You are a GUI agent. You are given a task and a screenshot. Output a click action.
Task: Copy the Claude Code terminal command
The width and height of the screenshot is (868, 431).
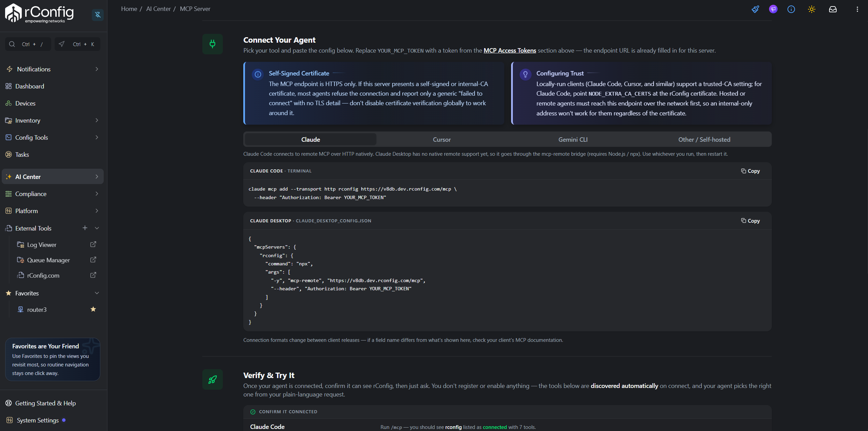(750, 171)
